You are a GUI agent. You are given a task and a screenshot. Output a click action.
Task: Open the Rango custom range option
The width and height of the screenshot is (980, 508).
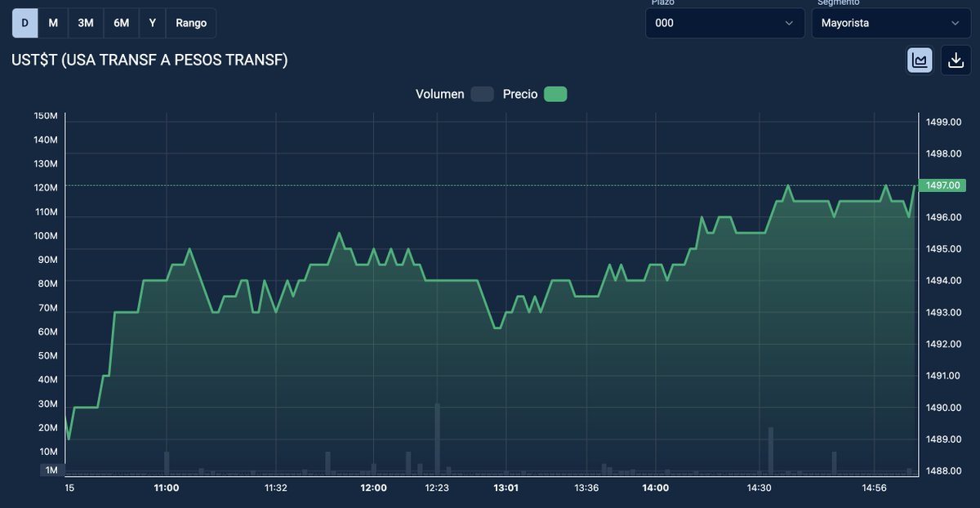pos(191,23)
